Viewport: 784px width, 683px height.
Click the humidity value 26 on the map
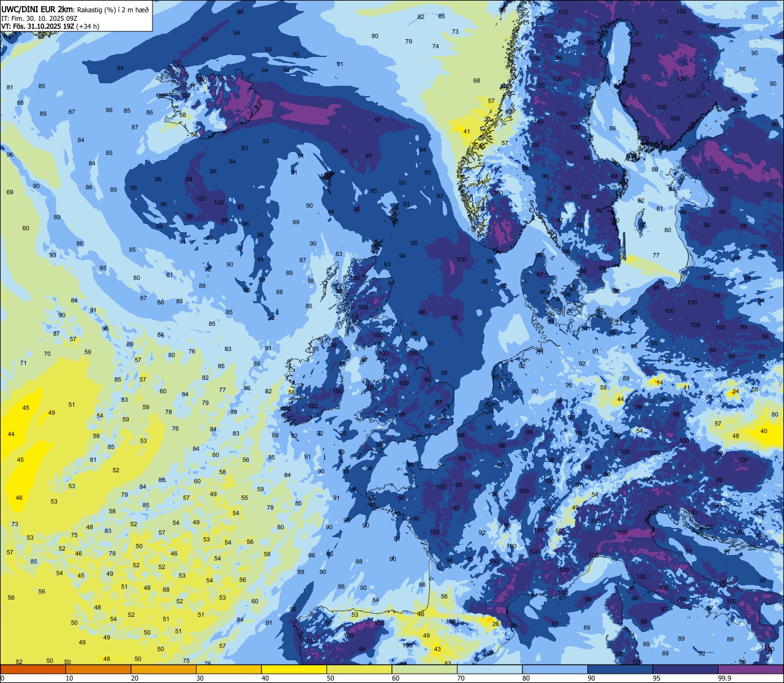(496, 624)
